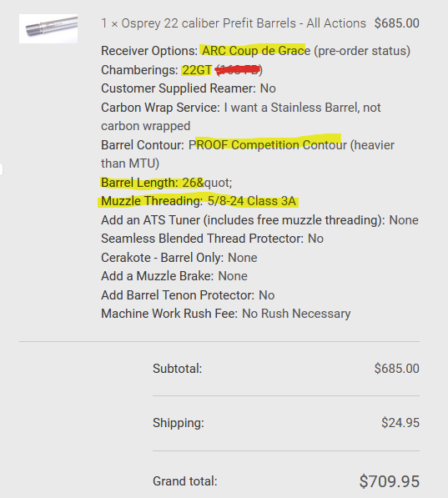Select the Cerakote - Barrel Only: None line
448x498 pixels.
[179, 258]
